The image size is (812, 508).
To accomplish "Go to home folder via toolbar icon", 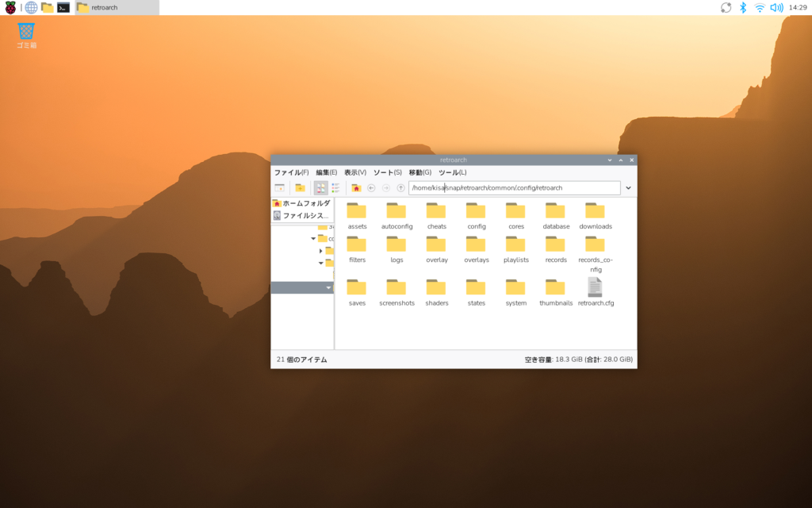I will click(356, 188).
